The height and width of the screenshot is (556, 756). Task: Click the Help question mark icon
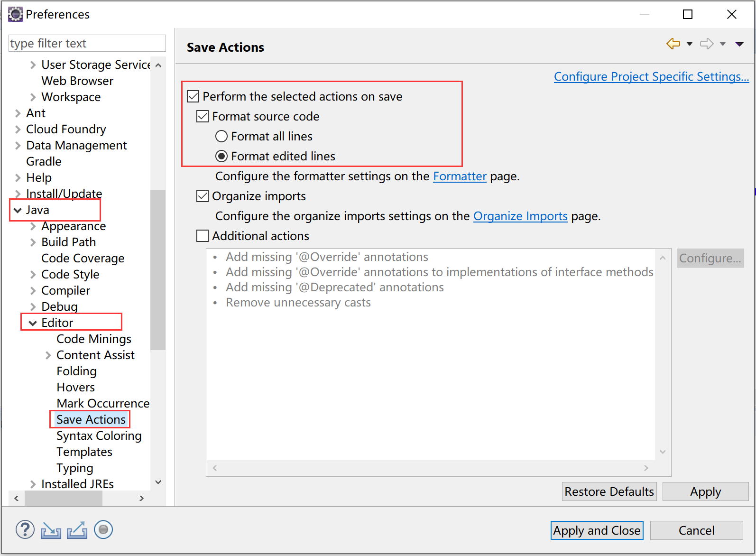click(x=25, y=529)
